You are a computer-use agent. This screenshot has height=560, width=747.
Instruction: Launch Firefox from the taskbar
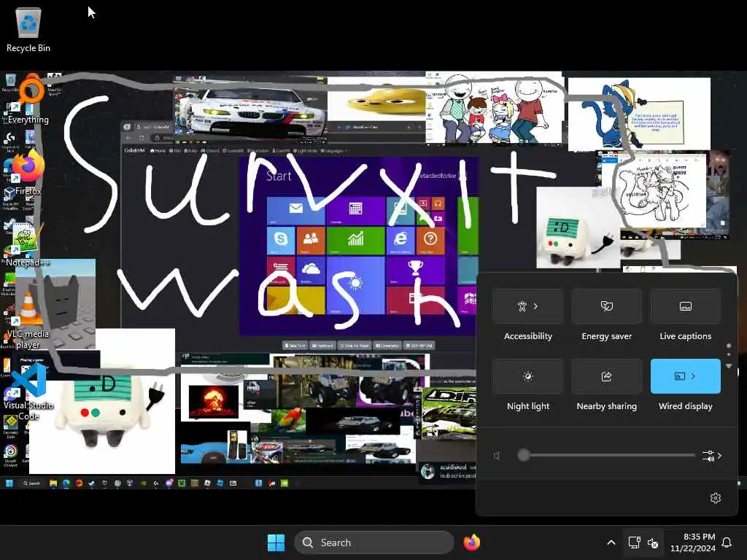coord(472,542)
